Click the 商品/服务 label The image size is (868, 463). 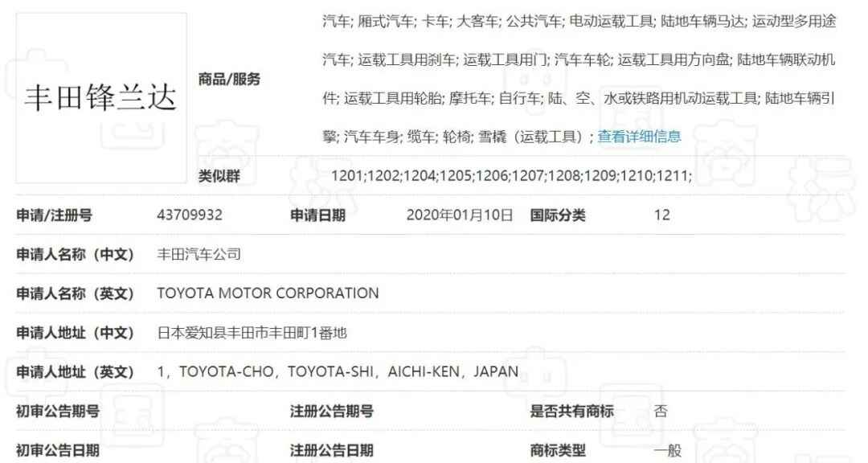click(229, 80)
